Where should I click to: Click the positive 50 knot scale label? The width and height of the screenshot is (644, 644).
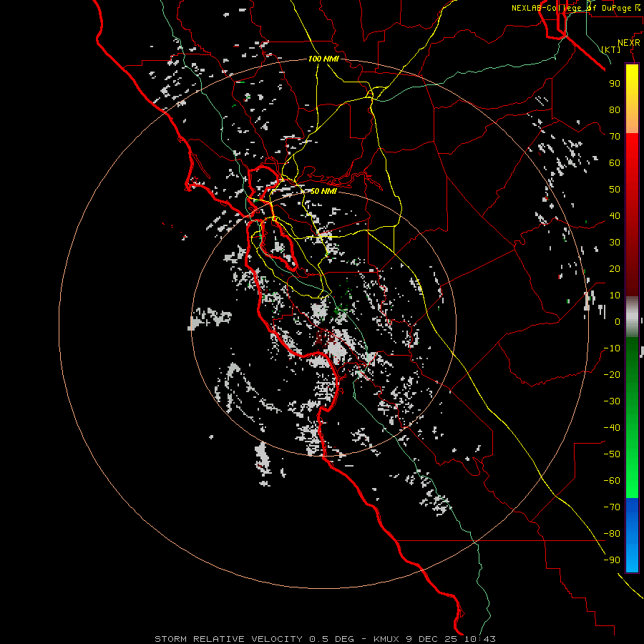pos(615,190)
